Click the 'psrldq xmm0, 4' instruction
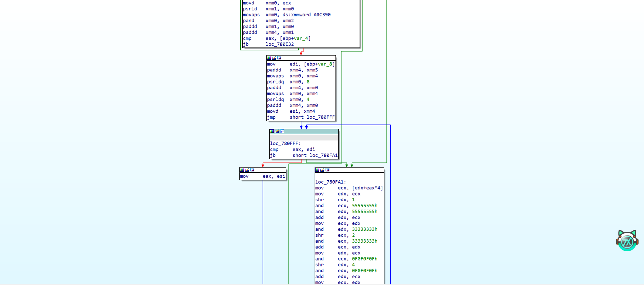Screen dimensions: 644x285 tap(288, 99)
